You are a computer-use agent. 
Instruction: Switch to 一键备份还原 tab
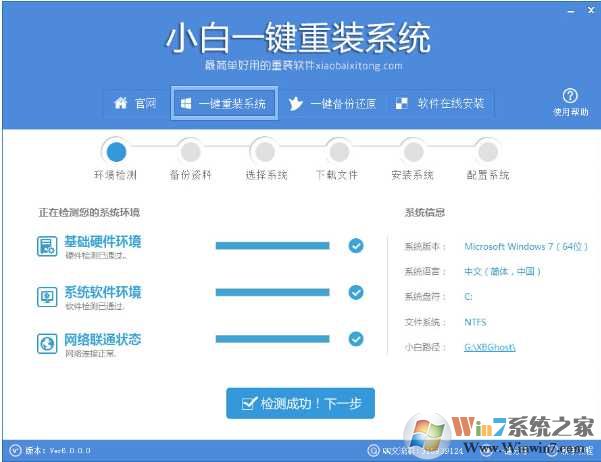pyautogui.click(x=329, y=104)
